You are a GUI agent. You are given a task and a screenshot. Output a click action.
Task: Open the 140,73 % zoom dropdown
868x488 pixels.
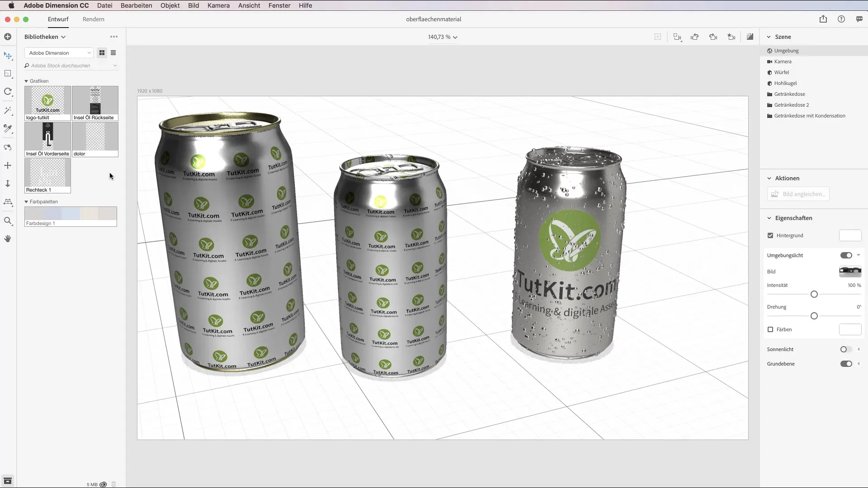point(443,37)
